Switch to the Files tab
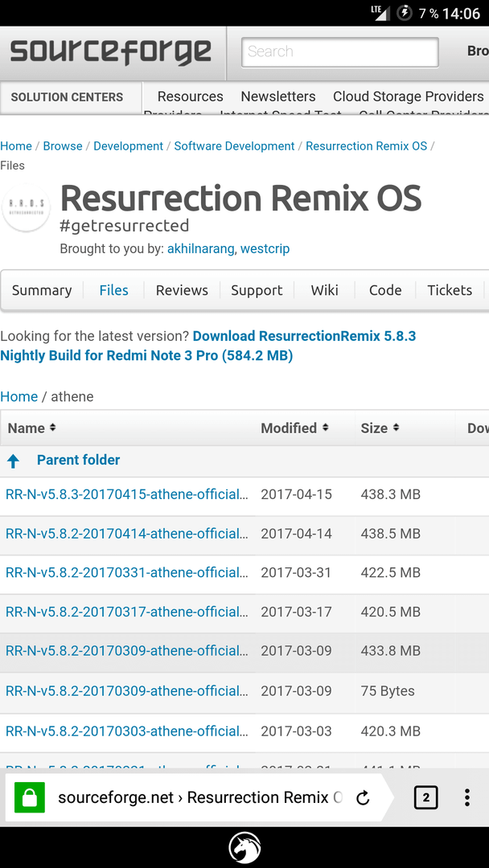489x868 pixels. point(113,290)
